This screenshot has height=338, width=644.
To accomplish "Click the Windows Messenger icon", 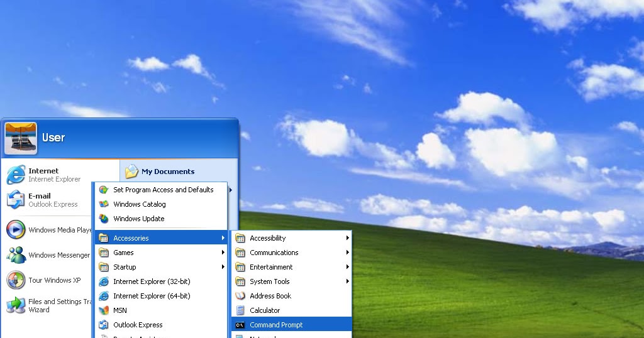I will [16, 255].
